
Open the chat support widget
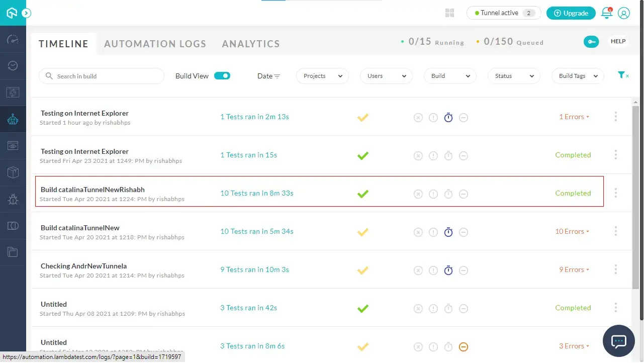(618, 341)
